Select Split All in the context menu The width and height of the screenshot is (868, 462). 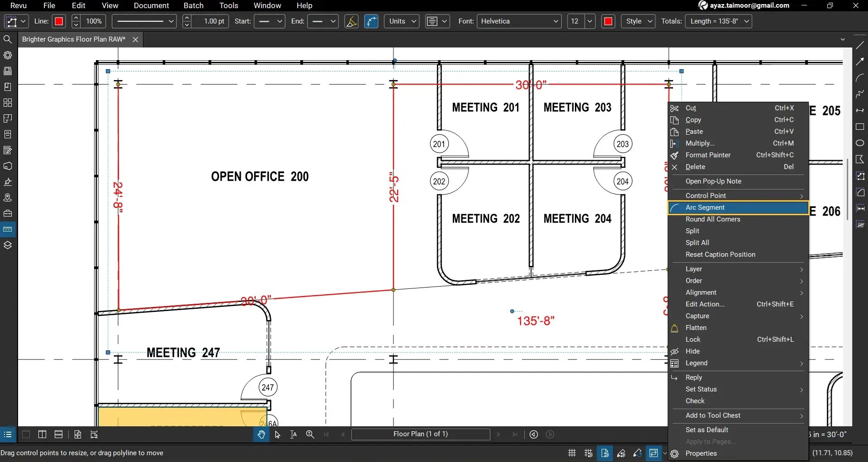pyautogui.click(x=697, y=243)
